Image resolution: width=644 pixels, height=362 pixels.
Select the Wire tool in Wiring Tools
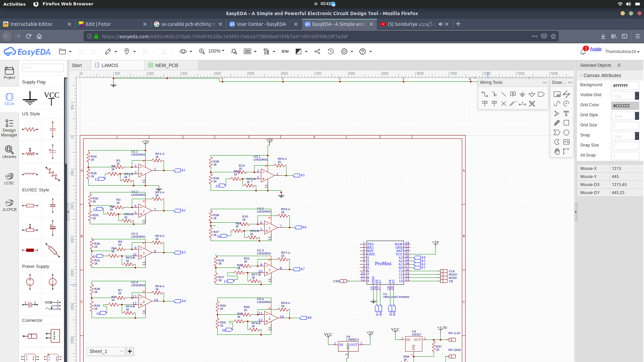(x=485, y=94)
